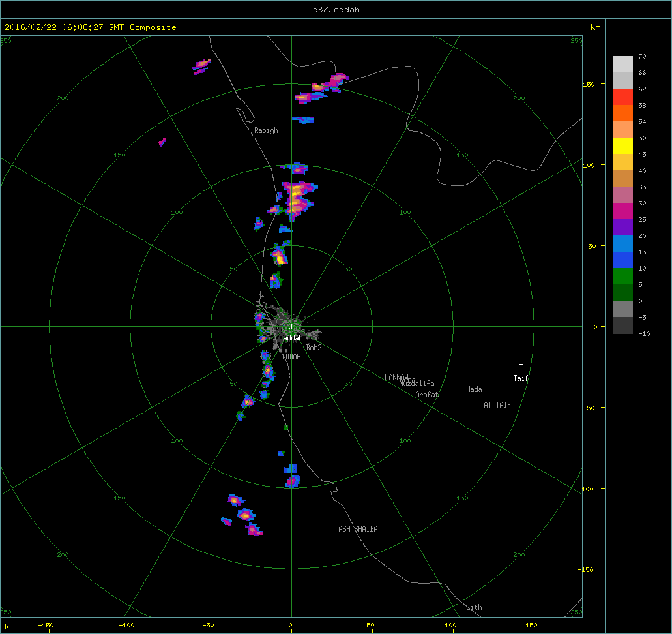Click the 35 label on the color legend
Screen dimensions: 672x634
[642, 187]
